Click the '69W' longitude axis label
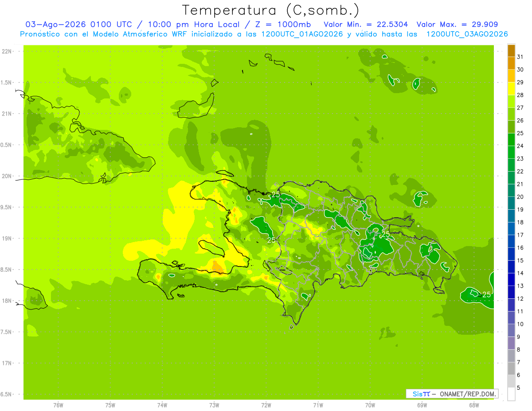The width and height of the screenshot is (532, 411). tap(422, 405)
